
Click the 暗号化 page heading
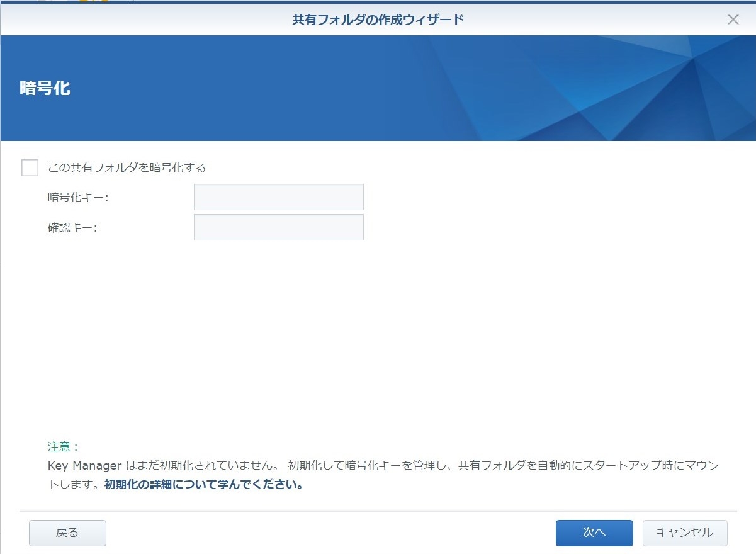tap(45, 88)
